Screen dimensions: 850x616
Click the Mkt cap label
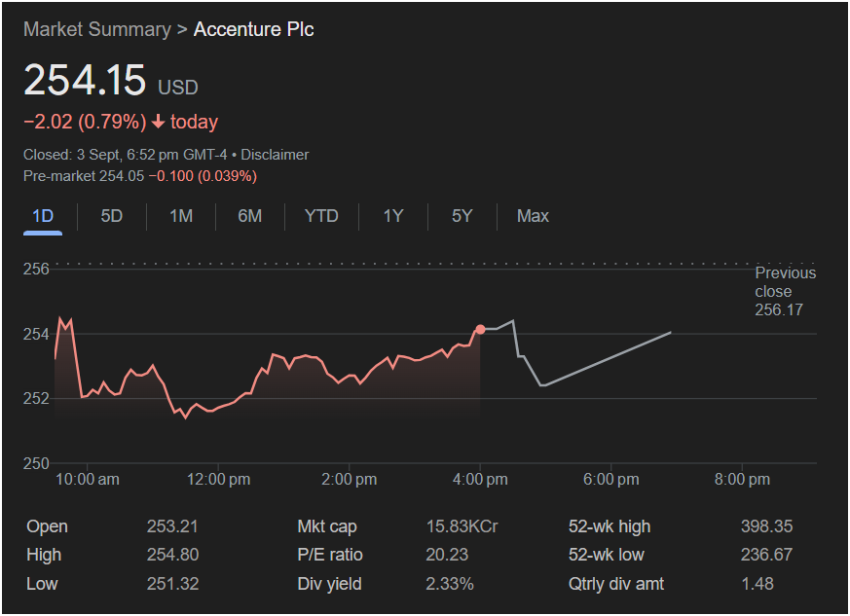pyautogui.click(x=327, y=526)
